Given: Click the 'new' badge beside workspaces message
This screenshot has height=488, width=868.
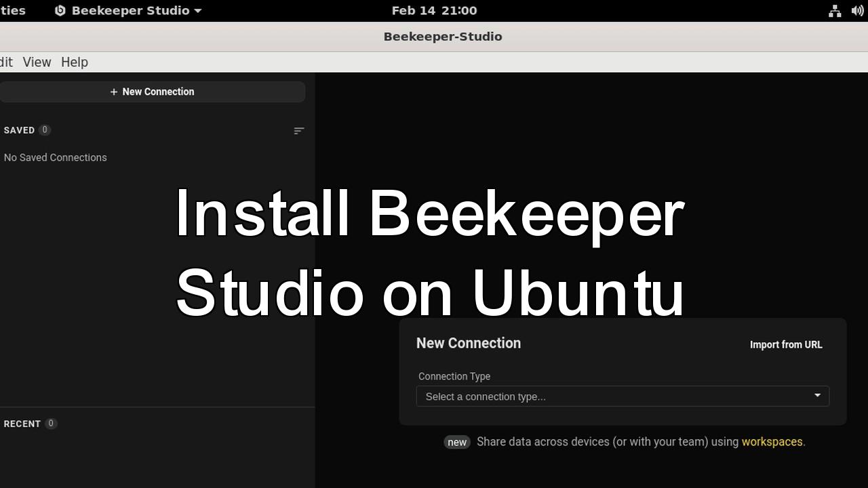Looking at the screenshot, I should [x=457, y=442].
